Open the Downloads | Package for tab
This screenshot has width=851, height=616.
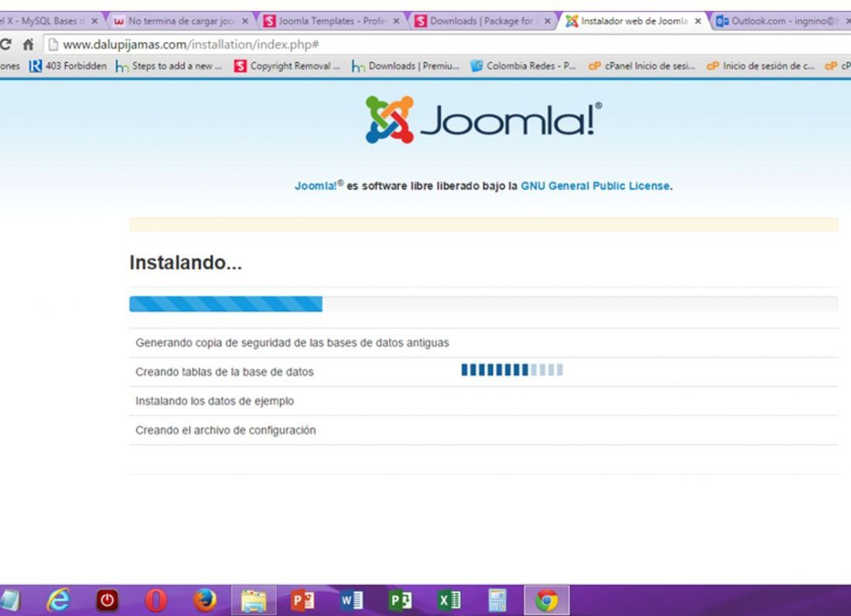pyautogui.click(x=482, y=21)
